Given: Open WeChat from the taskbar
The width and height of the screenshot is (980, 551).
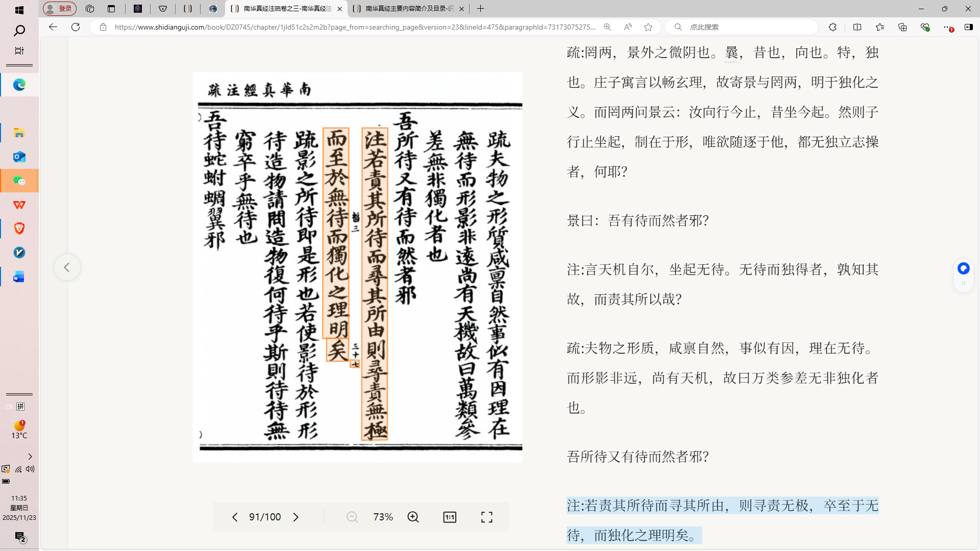Looking at the screenshot, I should (19, 181).
